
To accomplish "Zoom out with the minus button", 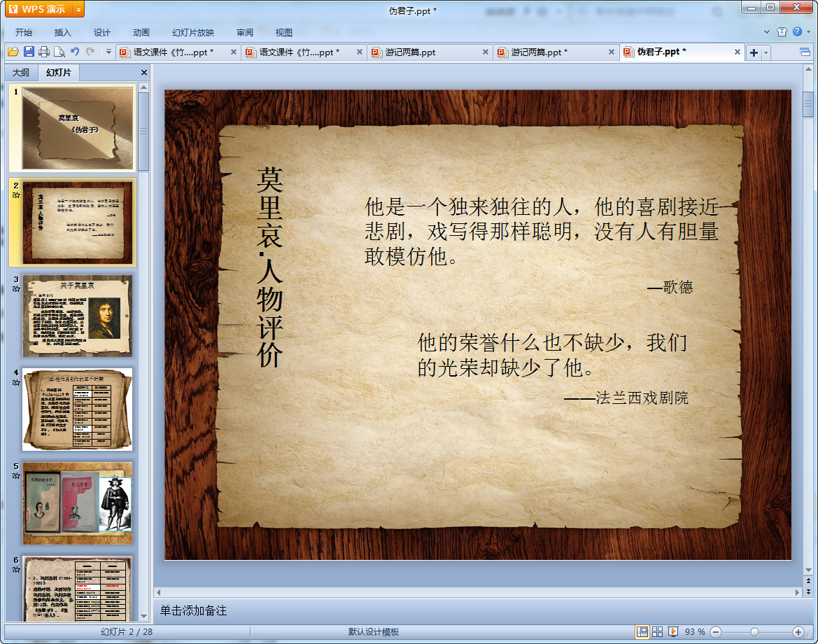I will pos(717,632).
